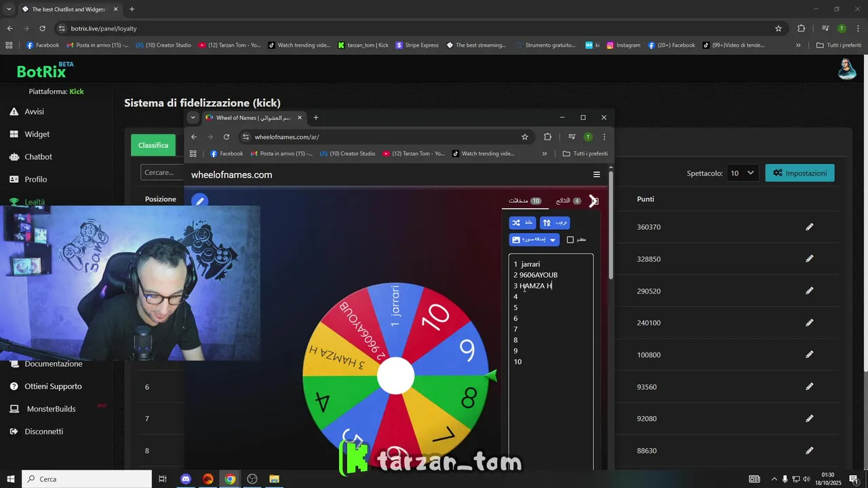Viewport: 868px width, 488px height.
Task: Reload the wheelofnames page
Action: pos(226,137)
